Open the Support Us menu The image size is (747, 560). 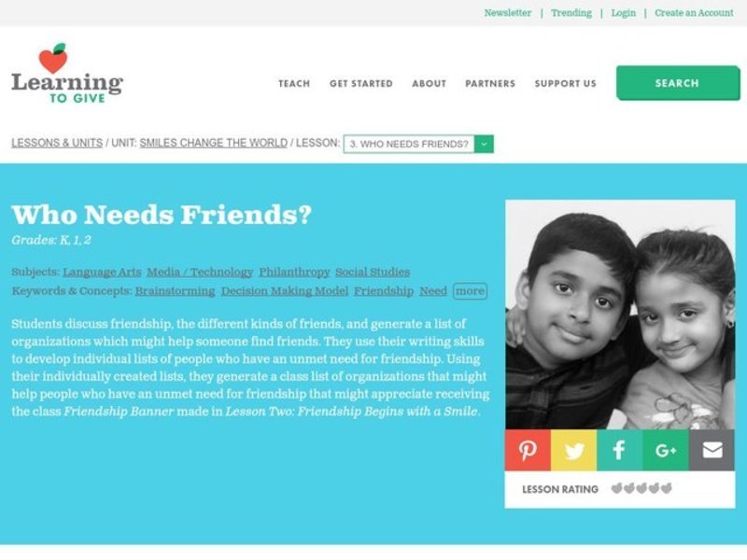point(566,83)
